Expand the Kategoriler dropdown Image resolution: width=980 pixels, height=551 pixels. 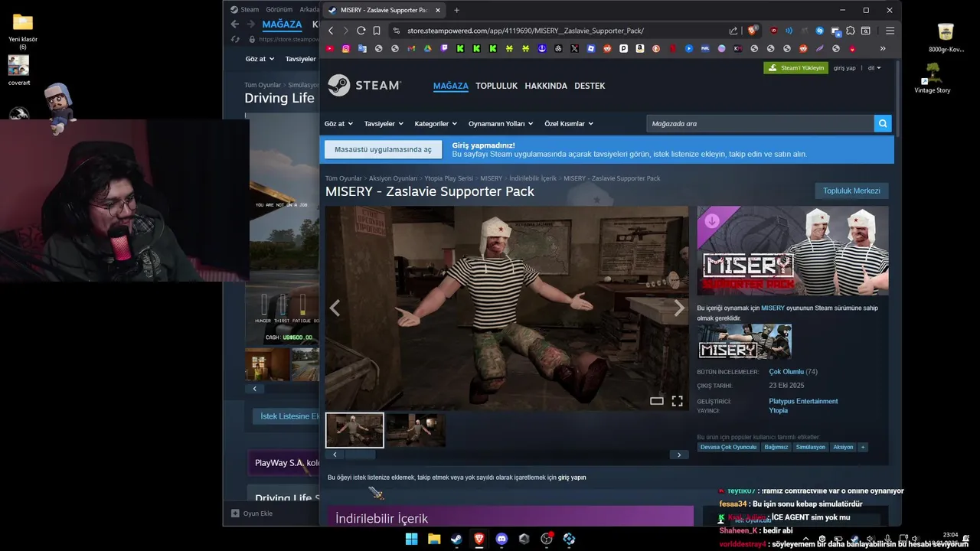tap(436, 123)
